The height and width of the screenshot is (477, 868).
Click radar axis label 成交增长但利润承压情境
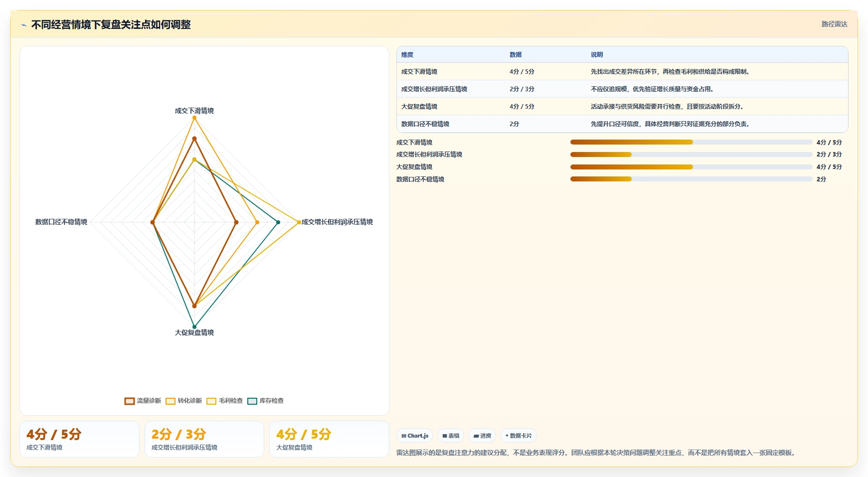tap(337, 222)
